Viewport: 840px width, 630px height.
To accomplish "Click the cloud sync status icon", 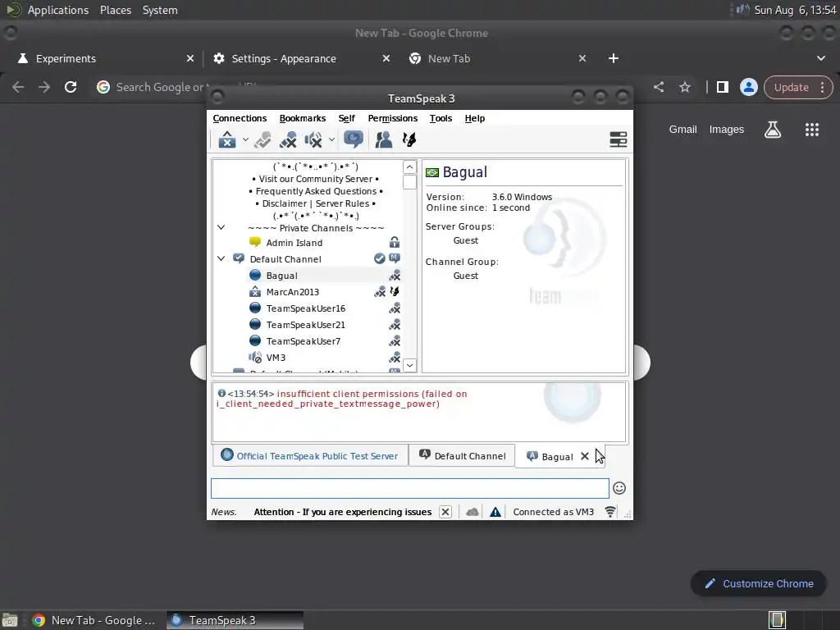I will [x=472, y=512].
